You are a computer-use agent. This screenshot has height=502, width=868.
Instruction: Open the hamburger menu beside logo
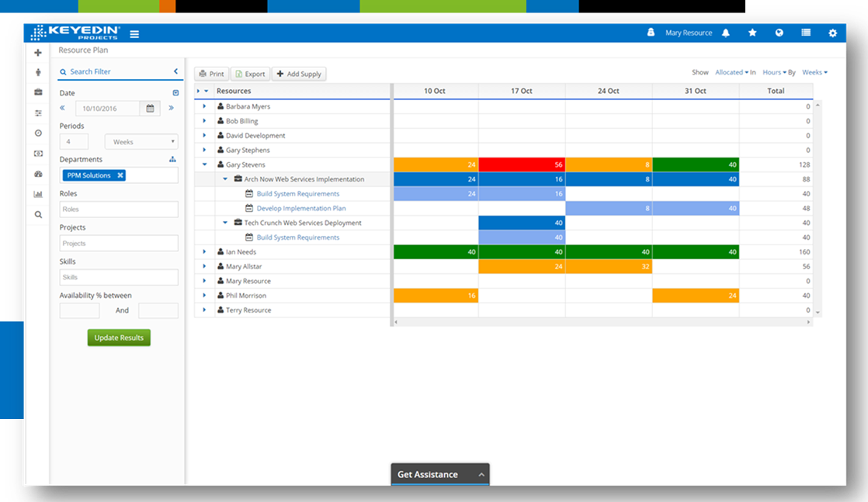(x=134, y=34)
